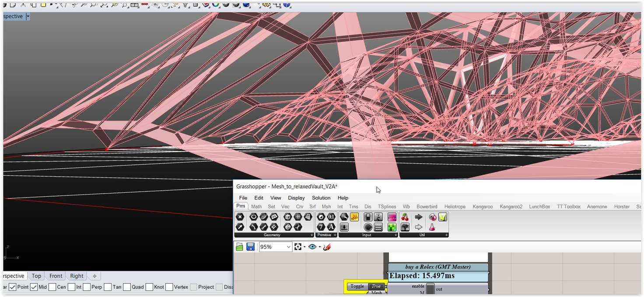Select the pink flask icon in Util
Image resolution: width=644 pixels, height=297 pixels.
(432, 227)
